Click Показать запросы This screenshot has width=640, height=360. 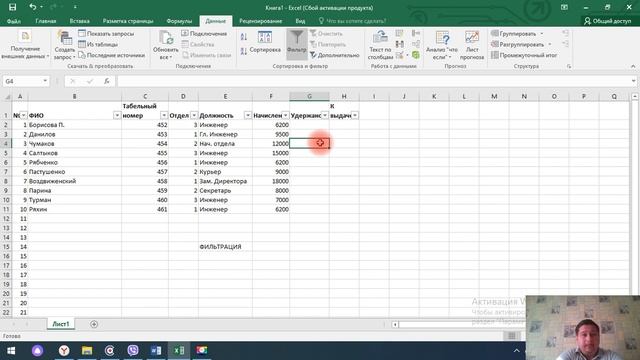coord(106,33)
